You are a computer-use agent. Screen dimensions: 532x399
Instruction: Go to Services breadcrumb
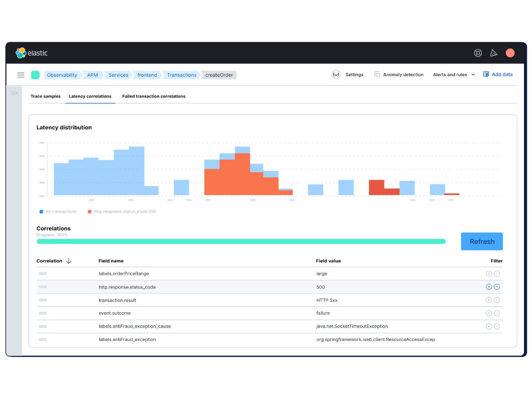118,75
